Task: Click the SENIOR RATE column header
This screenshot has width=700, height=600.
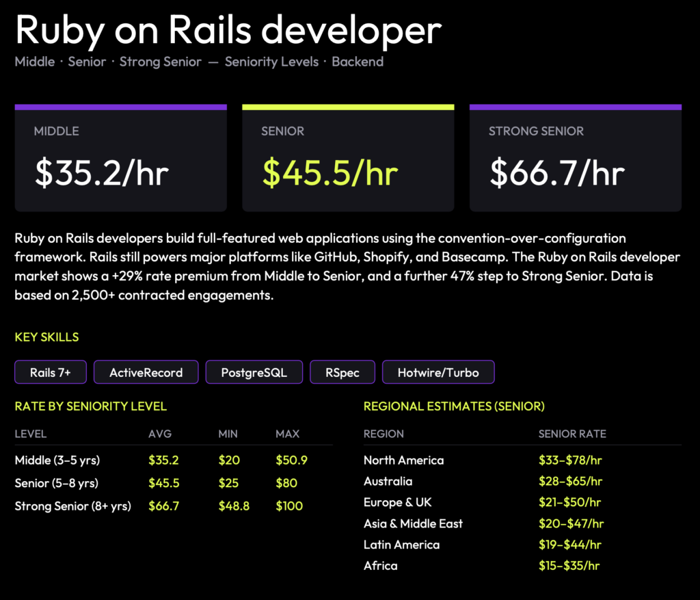Action: (x=572, y=434)
